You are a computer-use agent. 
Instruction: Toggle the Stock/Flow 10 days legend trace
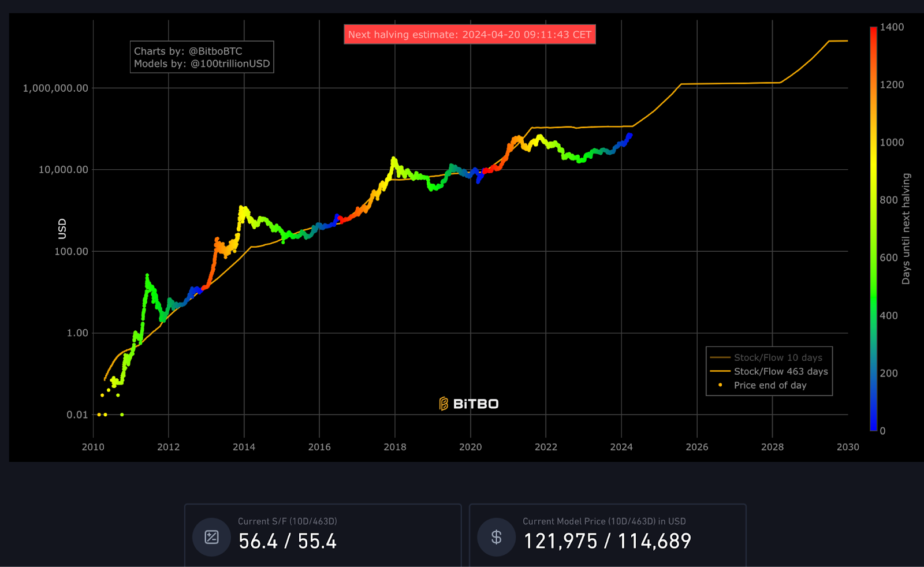777,357
